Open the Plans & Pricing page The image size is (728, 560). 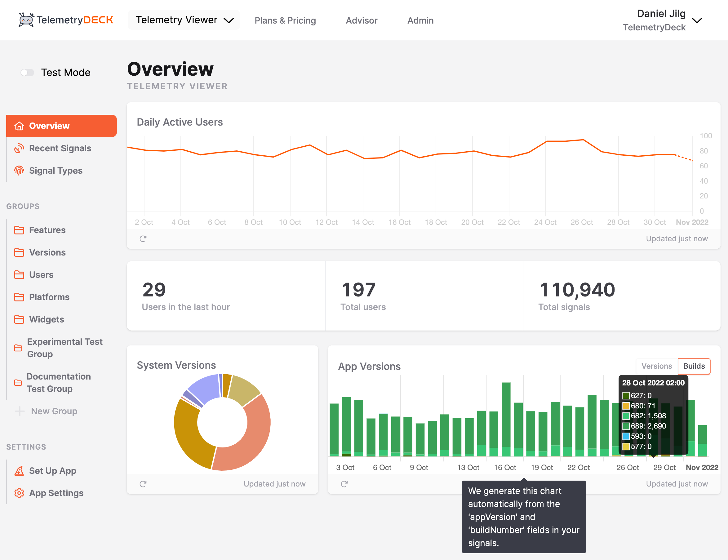(x=285, y=20)
